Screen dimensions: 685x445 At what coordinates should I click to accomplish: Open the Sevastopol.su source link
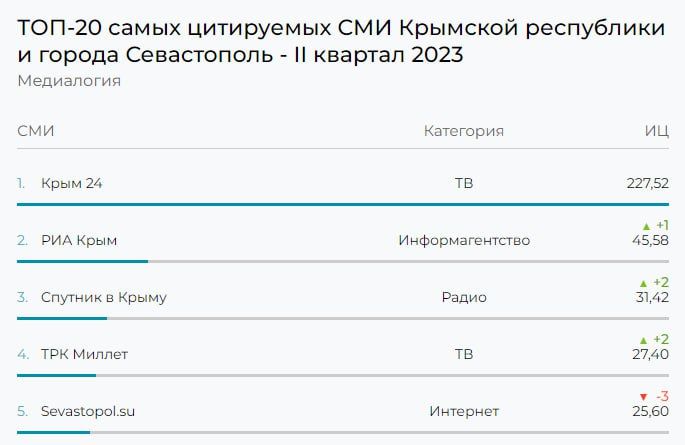88,411
